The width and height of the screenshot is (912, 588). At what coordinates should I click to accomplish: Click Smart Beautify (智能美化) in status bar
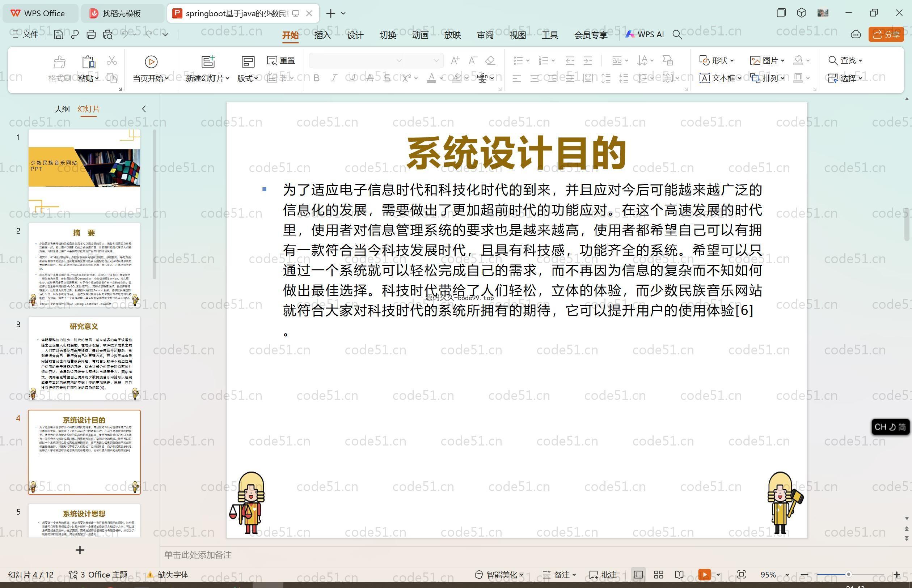pyautogui.click(x=499, y=575)
